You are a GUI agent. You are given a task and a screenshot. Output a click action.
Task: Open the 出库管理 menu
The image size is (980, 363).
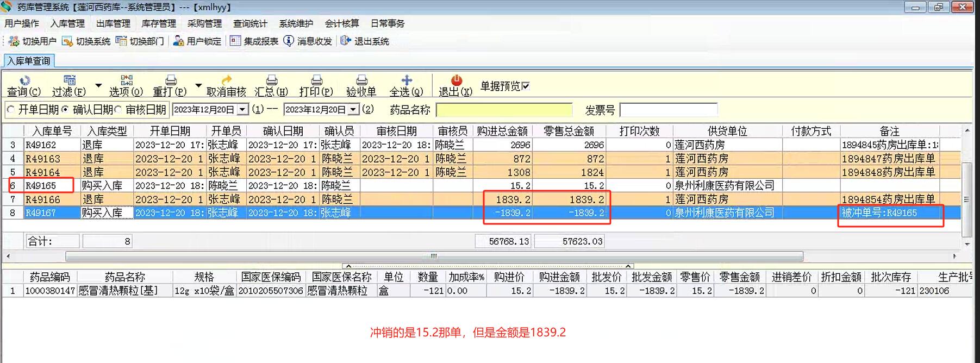tap(113, 23)
